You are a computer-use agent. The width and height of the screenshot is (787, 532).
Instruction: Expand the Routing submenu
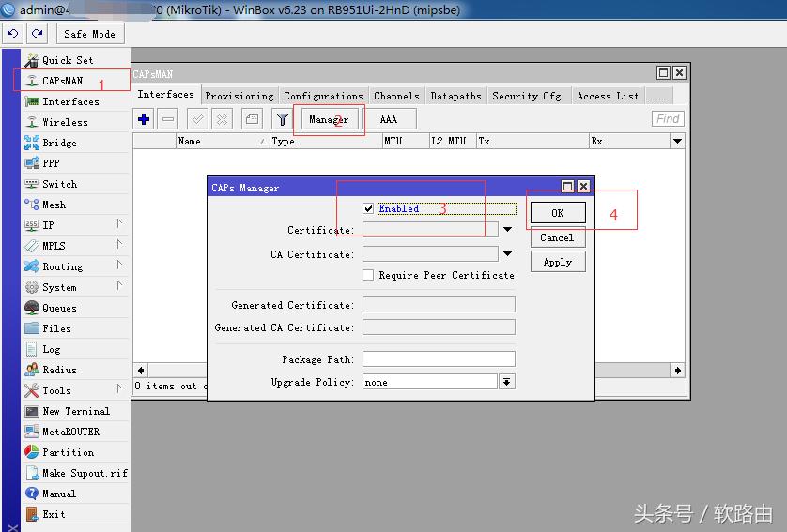118,265
